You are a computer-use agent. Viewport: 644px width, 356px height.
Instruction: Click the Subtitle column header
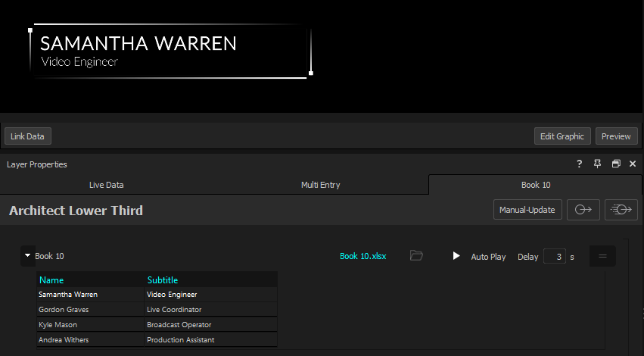point(211,280)
